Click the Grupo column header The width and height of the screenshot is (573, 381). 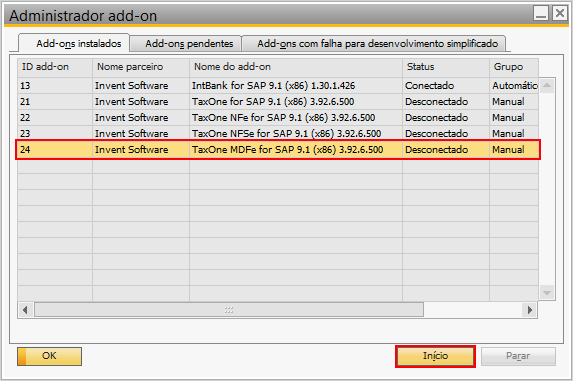(x=513, y=67)
